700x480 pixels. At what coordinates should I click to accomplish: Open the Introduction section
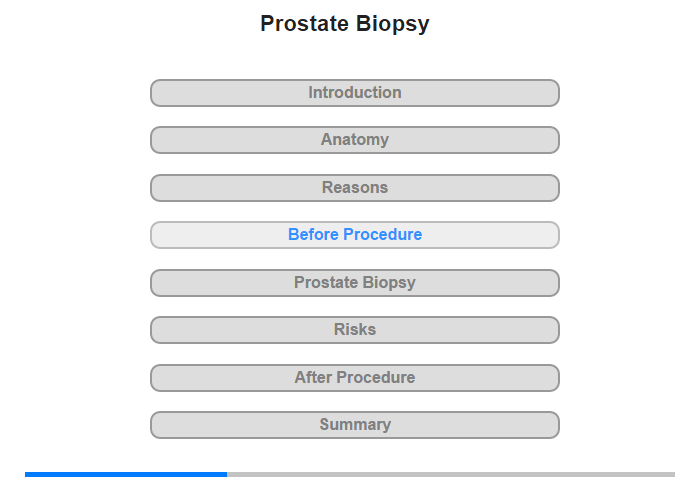pyautogui.click(x=355, y=93)
